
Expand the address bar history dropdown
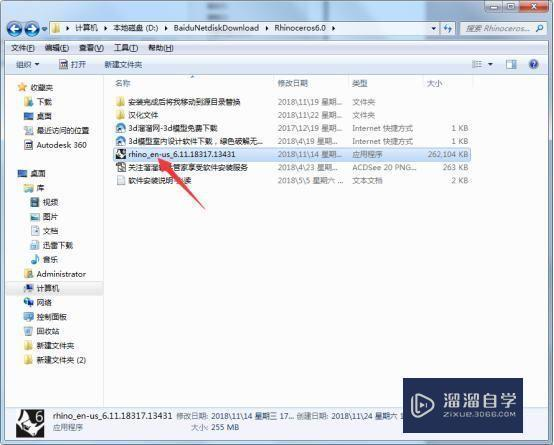434,28
